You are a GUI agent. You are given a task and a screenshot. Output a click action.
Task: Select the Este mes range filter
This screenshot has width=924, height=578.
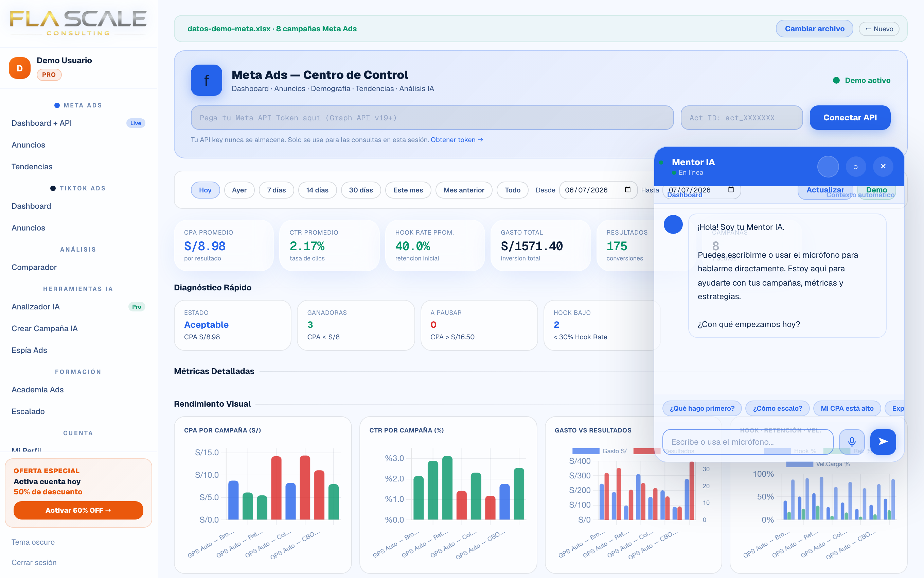pyautogui.click(x=408, y=190)
